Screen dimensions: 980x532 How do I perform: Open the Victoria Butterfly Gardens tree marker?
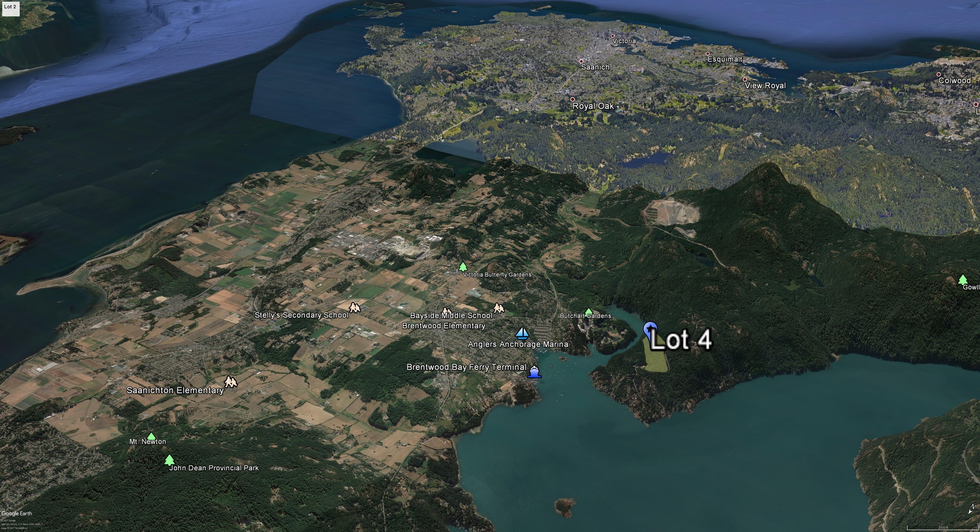462,267
